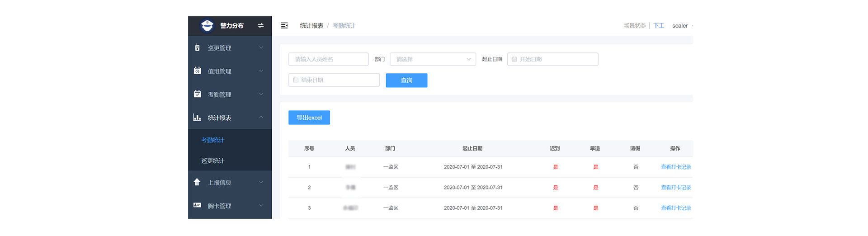Click the walkie-talkie icon for 巡更管理
This screenshot has width=868, height=236.
coord(197,47)
